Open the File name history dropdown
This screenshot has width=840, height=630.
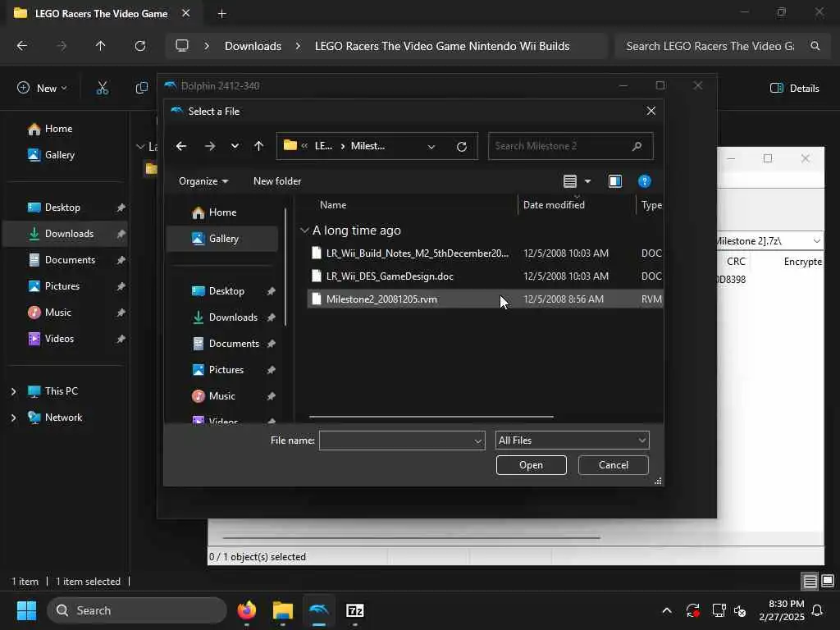pos(478,441)
